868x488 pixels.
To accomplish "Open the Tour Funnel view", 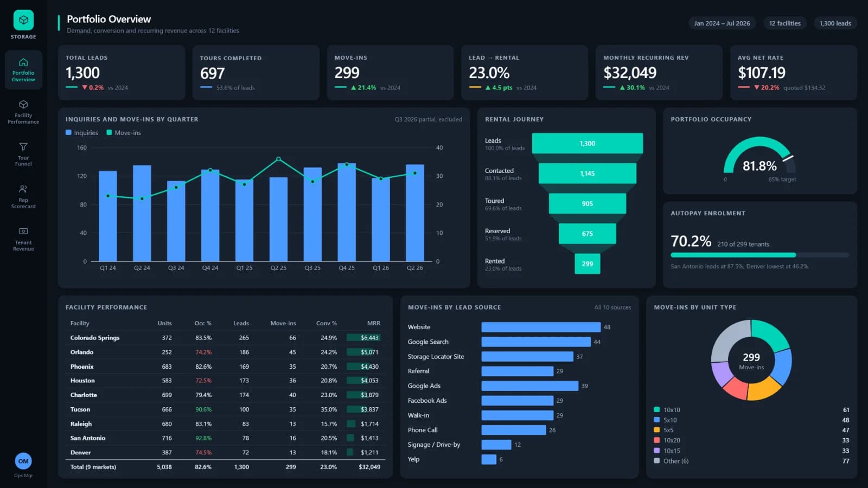I will (x=23, y=155).
